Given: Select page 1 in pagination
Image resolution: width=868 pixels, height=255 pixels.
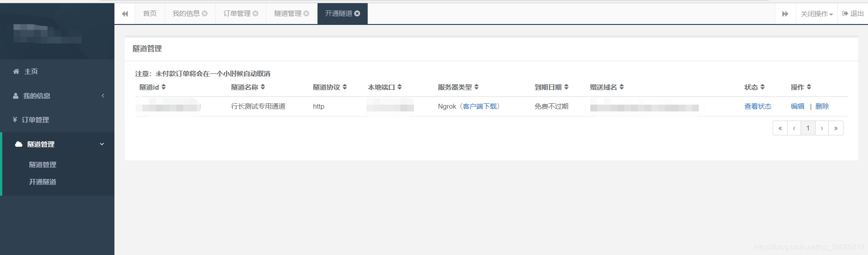Looking at the screenshot, I should (808, 128).
